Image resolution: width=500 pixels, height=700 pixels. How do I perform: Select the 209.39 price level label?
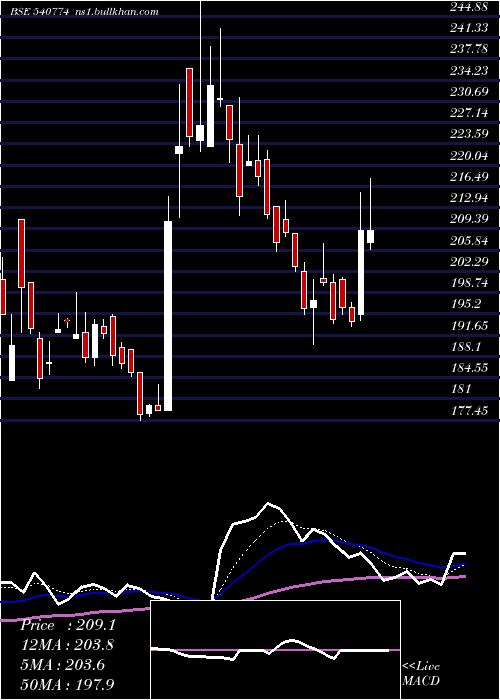tap(469, 219)
